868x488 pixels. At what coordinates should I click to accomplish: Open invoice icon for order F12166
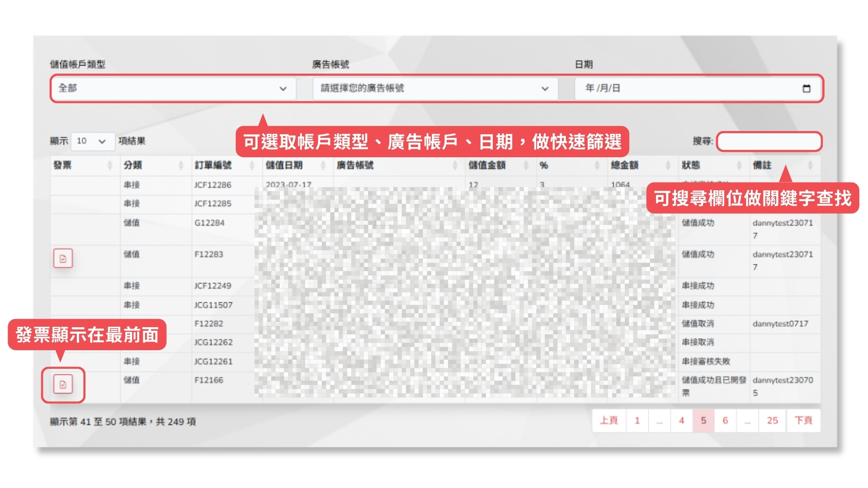point(63,385)
